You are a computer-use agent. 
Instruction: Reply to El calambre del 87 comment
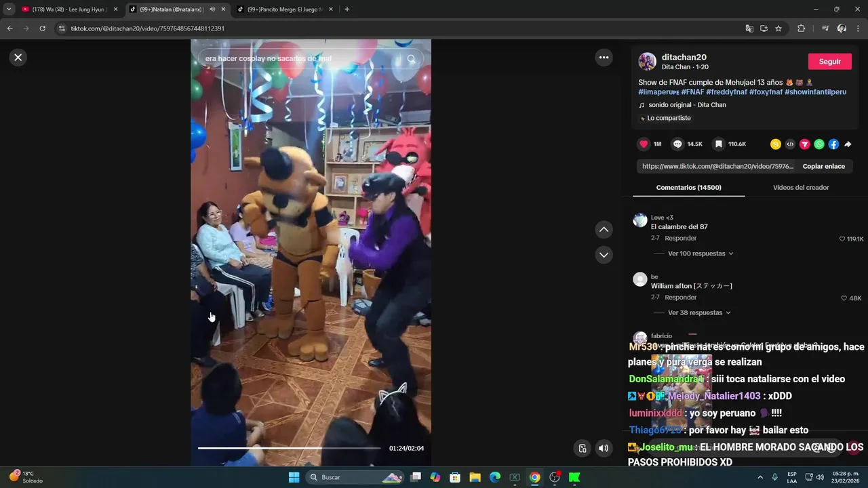[680, 239]
